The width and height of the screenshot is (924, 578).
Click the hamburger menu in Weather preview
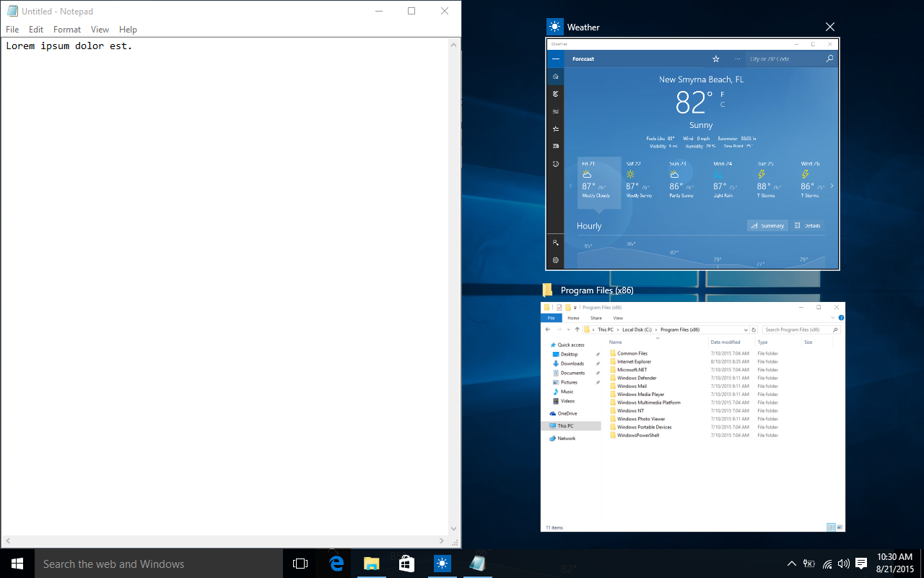point(556,59)
